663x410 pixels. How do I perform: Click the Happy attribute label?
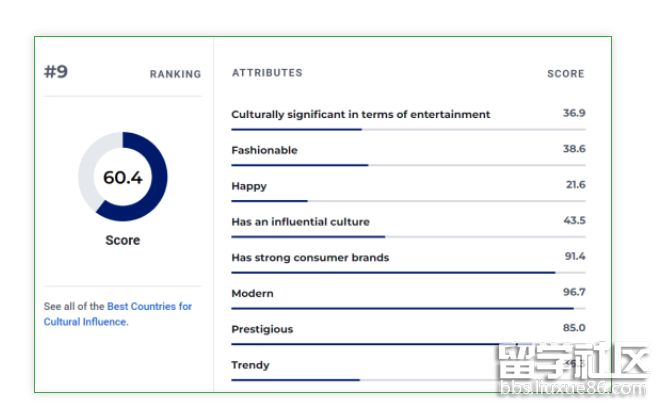[249, 186]
